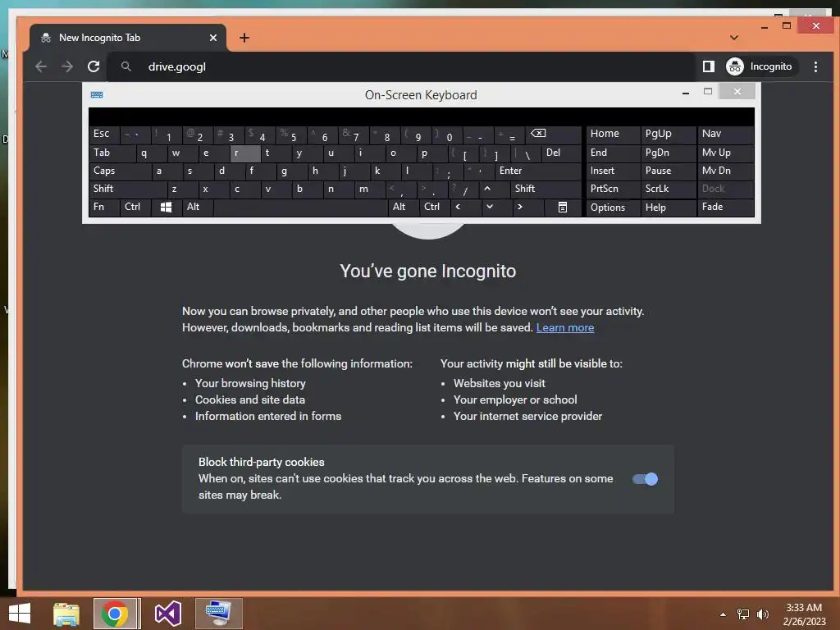The image size is (840, 630).
Task: Open the Learn more link
Action: (564, 328)
